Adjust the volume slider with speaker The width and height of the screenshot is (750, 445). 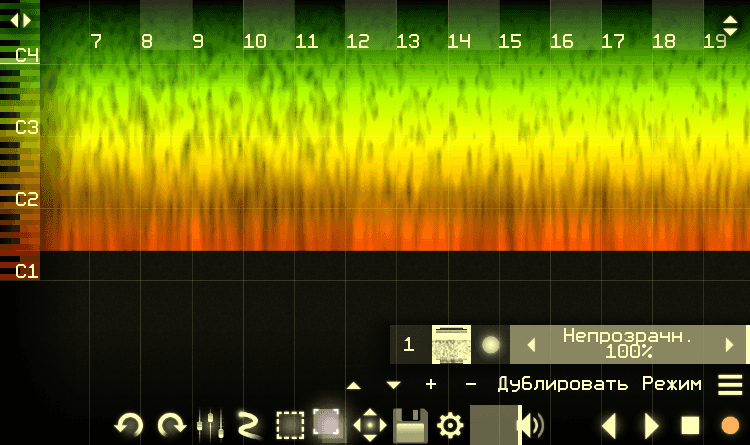click(x=508, y=425)
